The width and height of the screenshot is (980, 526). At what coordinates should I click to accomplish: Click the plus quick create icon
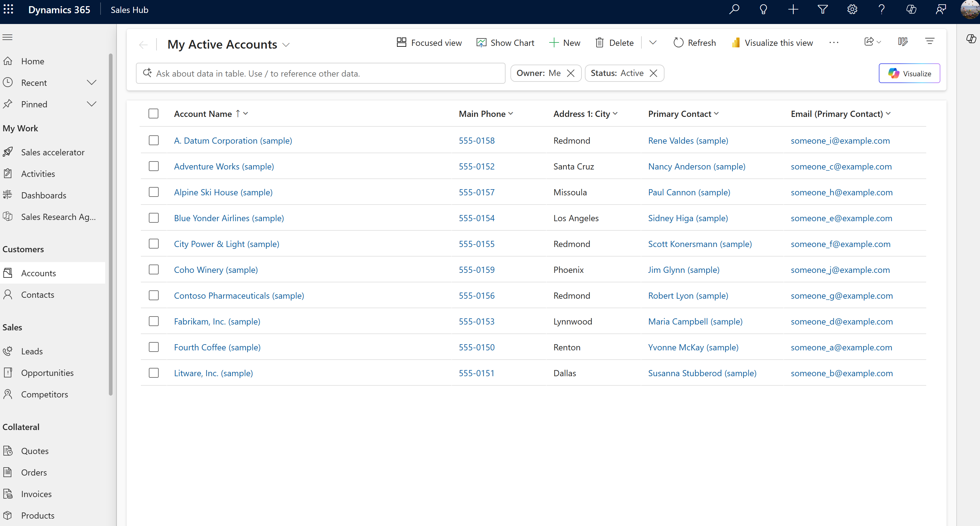click(793, 10)
